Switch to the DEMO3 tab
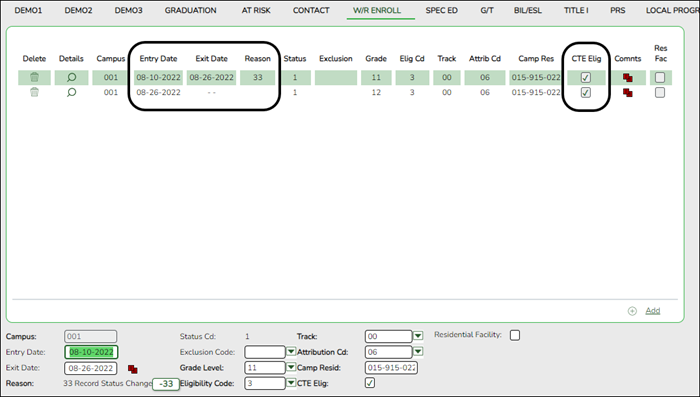Screen dimensions: 700x397 pos(128,10)
